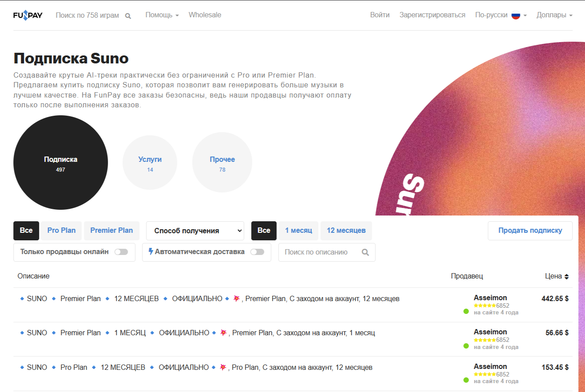
Task: Click the star rating in 56.66 $ row
Action: pyautogui.click(x=485, y=340)
